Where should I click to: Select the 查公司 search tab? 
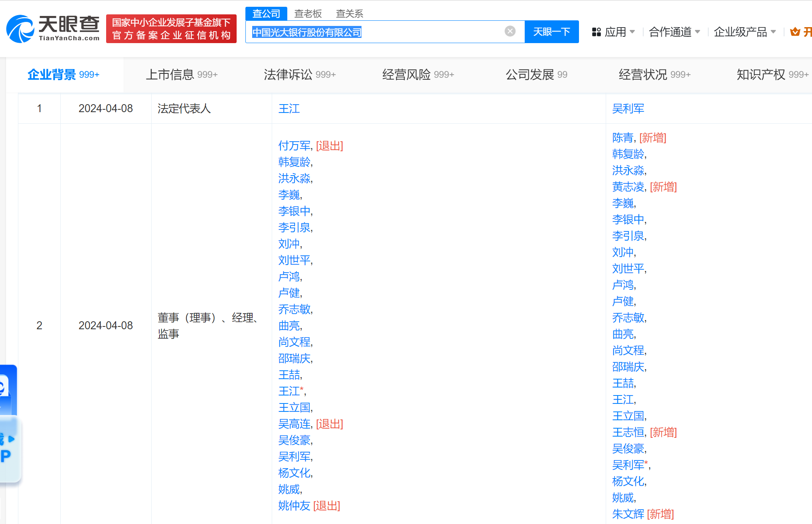pyautogui.click(x=266, y=14)
